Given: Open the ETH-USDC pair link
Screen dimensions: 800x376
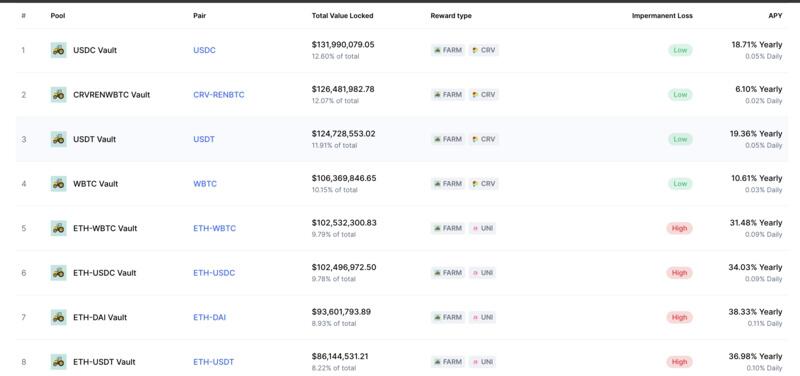Looking at the screenshot, I should pyautogui.click(x=214, y=272).
